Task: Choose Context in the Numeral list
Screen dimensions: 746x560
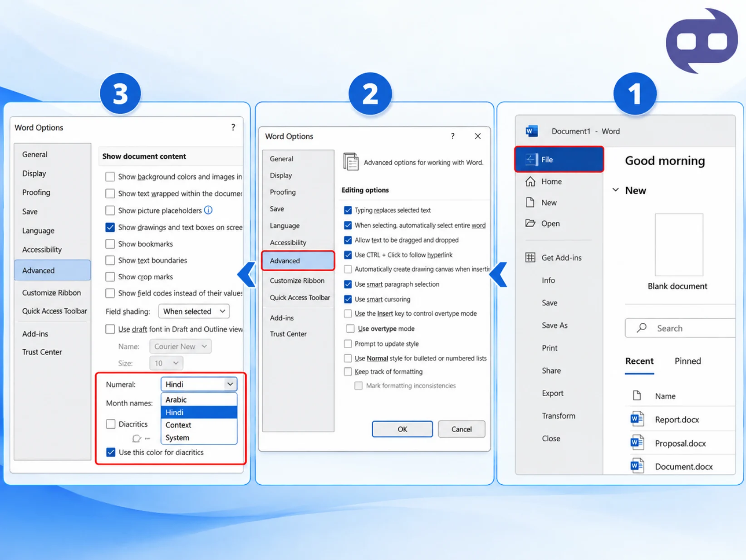Action: coord(199,425)
